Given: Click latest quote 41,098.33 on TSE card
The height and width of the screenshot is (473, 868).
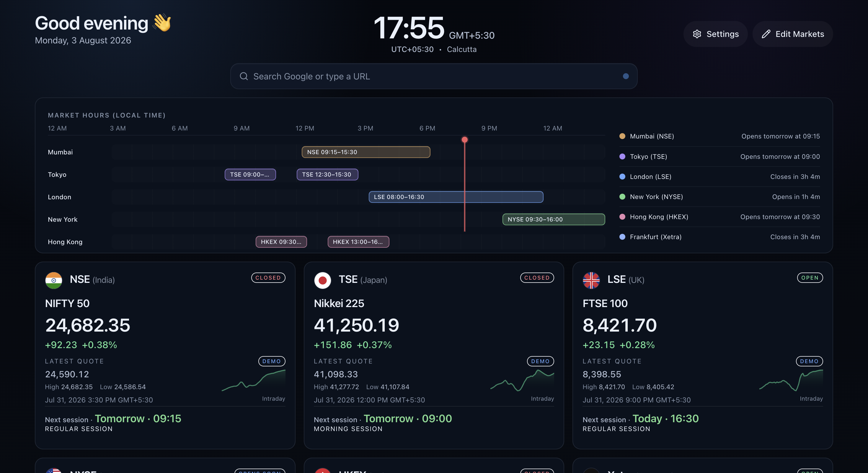Looking at the screenshot, I should coord(336,375).
